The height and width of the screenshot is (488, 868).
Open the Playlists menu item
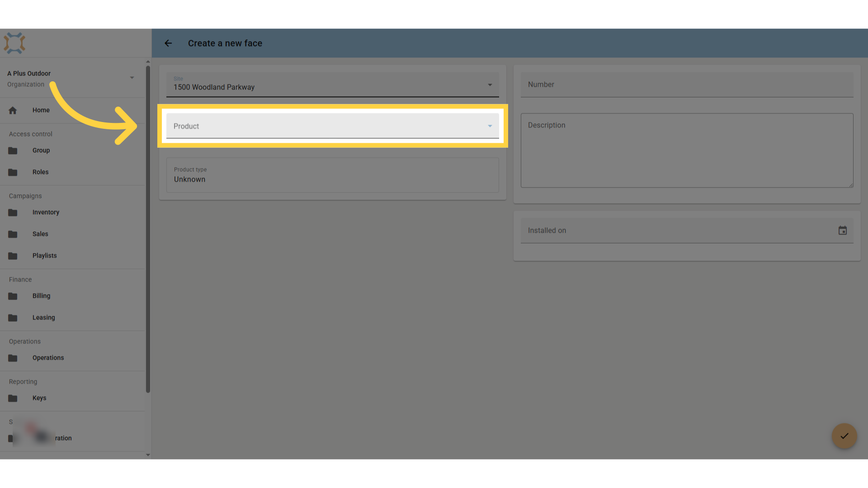coord(72,256)
